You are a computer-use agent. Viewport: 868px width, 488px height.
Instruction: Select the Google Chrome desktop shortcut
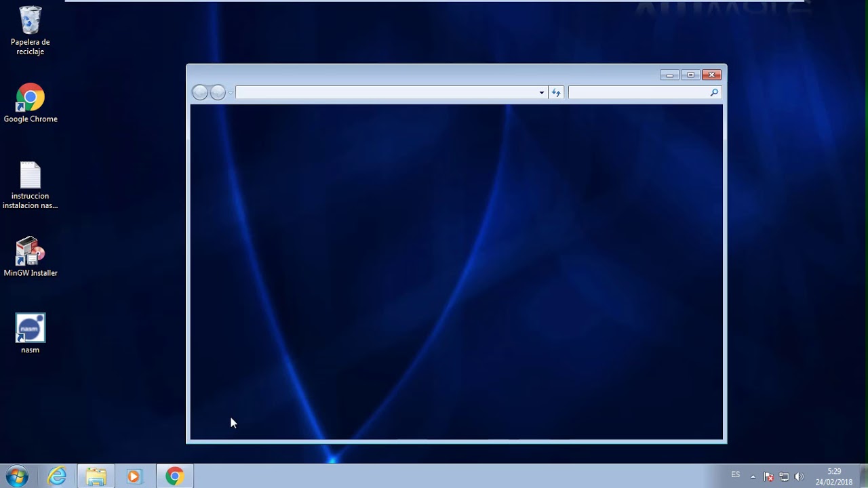(x=31, y=104)
